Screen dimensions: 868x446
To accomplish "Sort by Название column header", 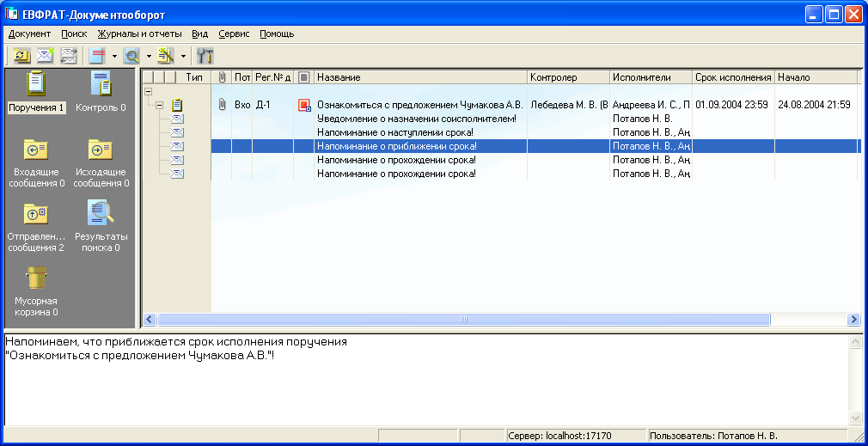I will point(421,77).
